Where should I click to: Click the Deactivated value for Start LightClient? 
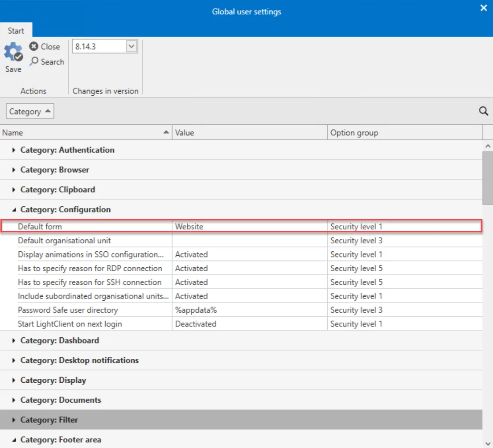(196, 324)
